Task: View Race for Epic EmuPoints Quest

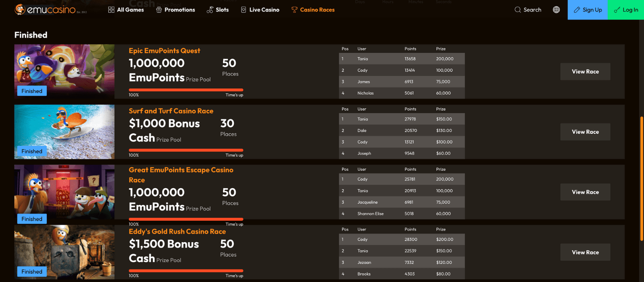Action: (x=585, y=72)
